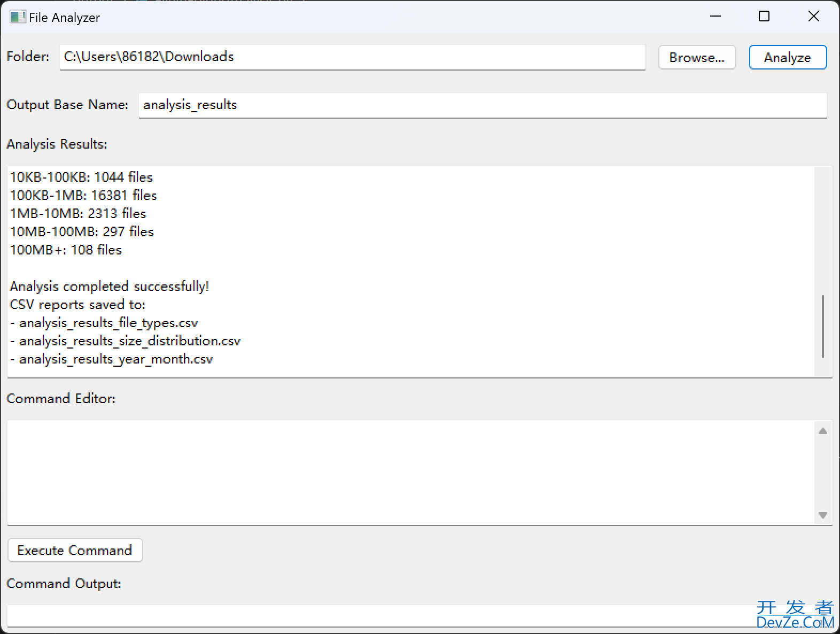This screenshot has height=634, width=840.
Task: Grab the Analysis Results scrollbar thumb
Action: [822, 326]
